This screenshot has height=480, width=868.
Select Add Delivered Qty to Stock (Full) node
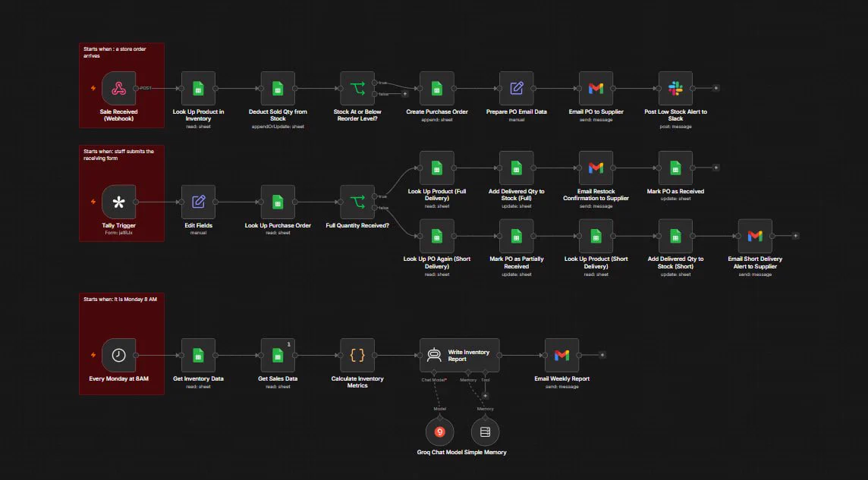click(x=517, y=168)
